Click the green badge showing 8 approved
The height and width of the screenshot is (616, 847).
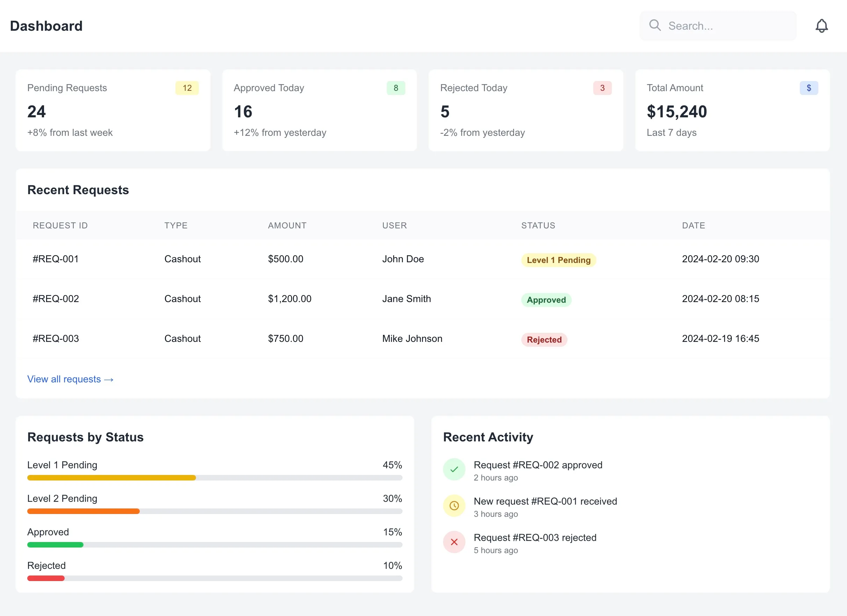[396, 88]
